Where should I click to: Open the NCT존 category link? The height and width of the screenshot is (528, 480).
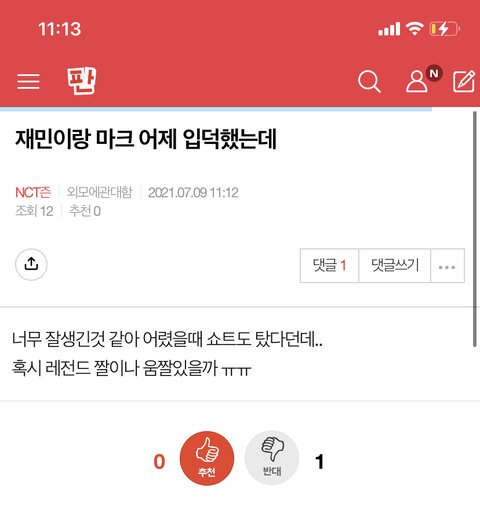coord(33,193)
